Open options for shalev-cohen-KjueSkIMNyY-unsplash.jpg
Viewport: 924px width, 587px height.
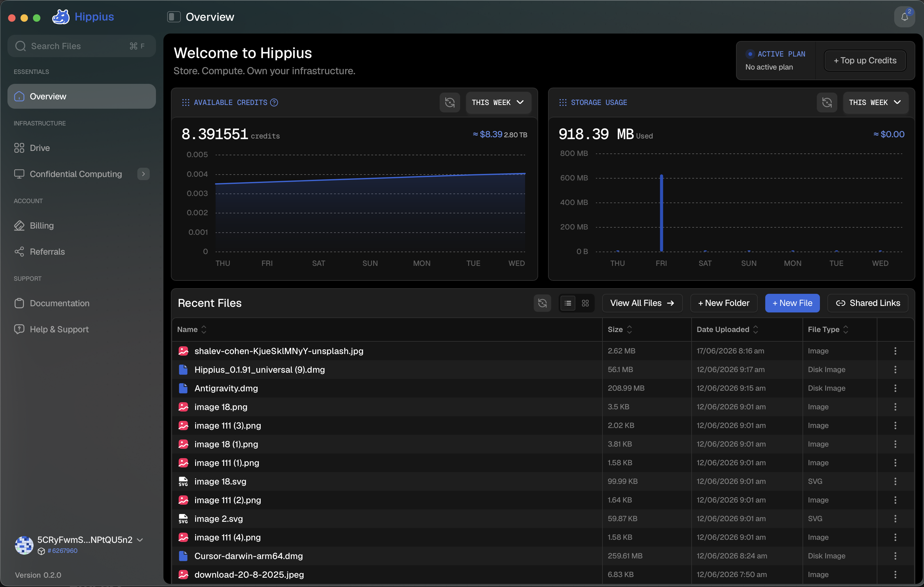point(895,351)
